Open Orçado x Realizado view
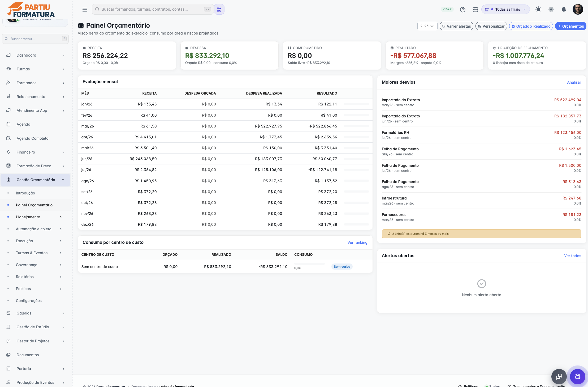The image size is (588, 387). click(x=531, y=26)
